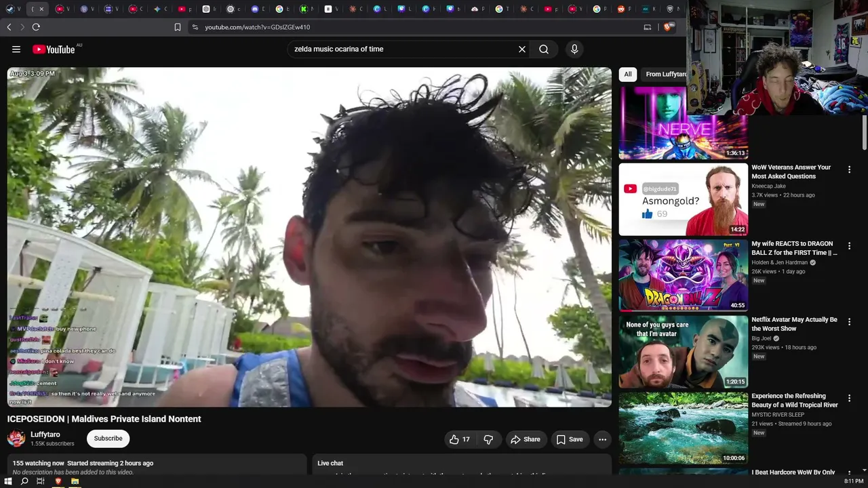The image size is (868, 488).
Task: Open the Brave Shields lion icon
Action: click(668, 27)
